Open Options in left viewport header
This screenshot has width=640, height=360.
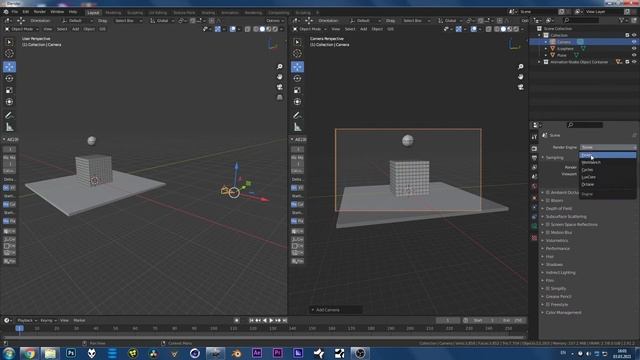(275, 20)
